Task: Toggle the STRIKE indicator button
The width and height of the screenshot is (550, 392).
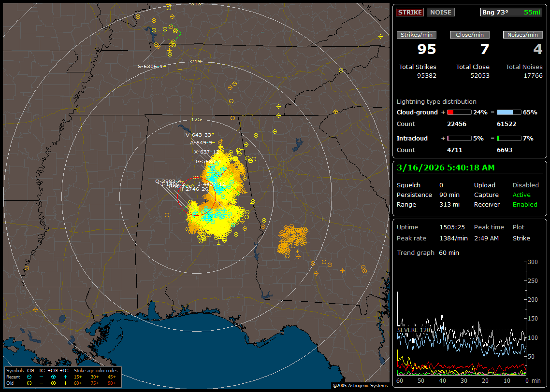Action: (410, 13)
